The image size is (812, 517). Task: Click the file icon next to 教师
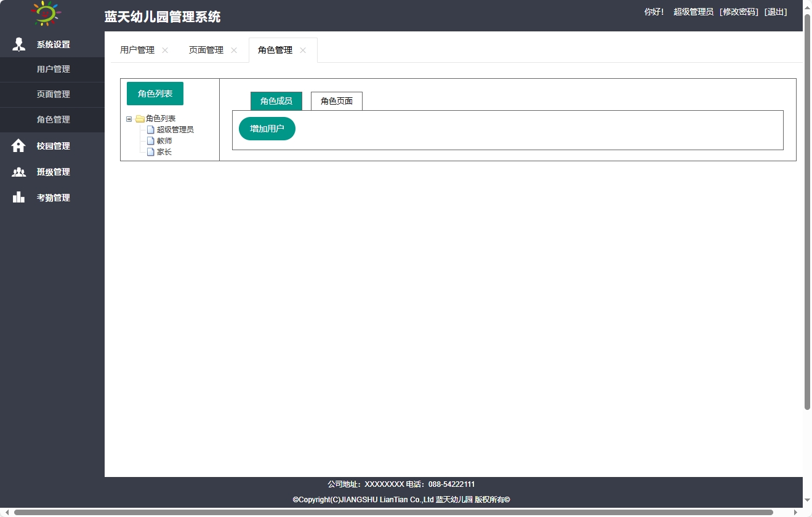tap(151, 140)
